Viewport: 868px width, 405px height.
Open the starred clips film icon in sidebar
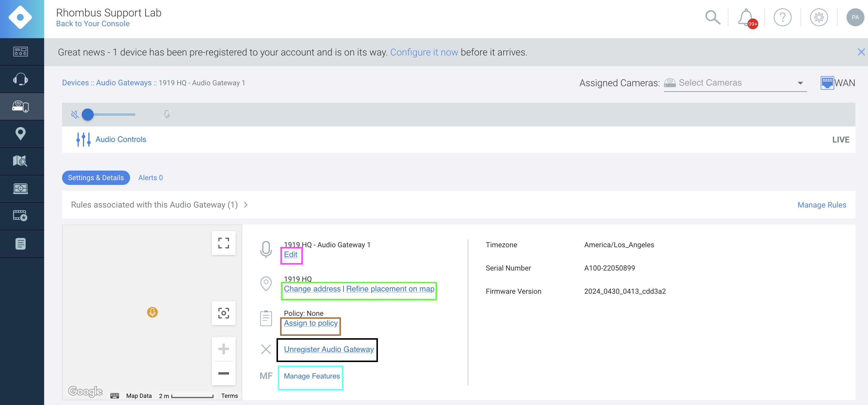[x=21, y=216]
